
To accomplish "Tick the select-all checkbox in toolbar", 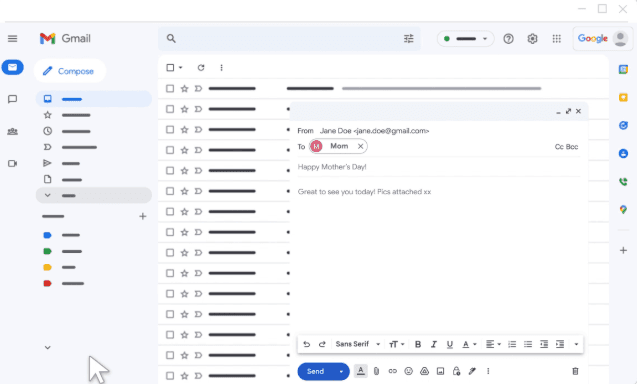I will coord(170,67).
